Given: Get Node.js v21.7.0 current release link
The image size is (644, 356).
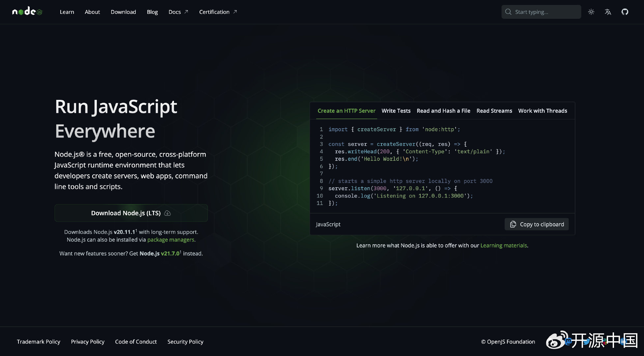Looking at the screenshot, I should [170, 253].
